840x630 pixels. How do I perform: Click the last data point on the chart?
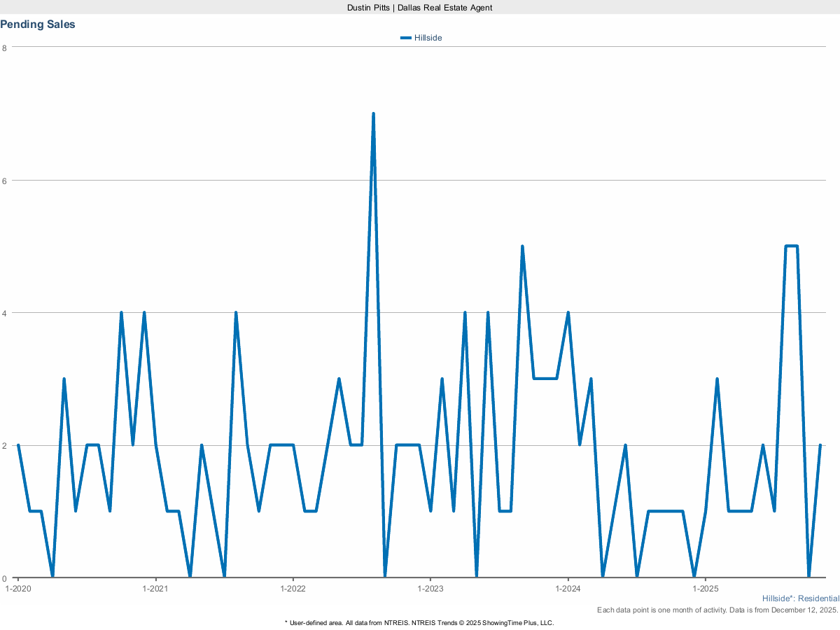pos(820,444)
